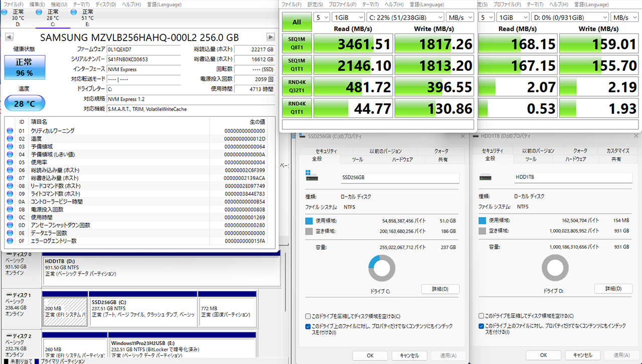642x364 pixels.
Task: Uncheck the content indexing option for drive C:
Action: click(308, 326)
